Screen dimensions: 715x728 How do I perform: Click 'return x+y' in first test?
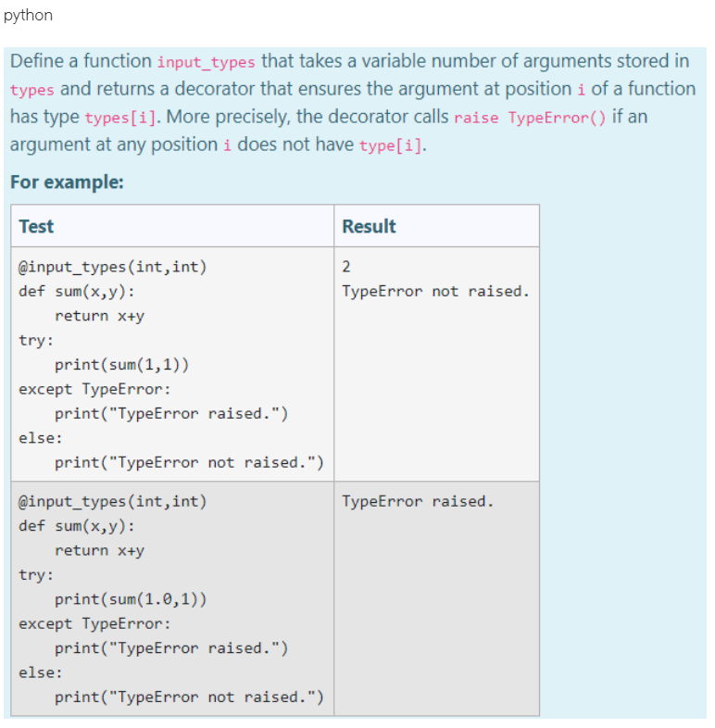tap(99, 316)
